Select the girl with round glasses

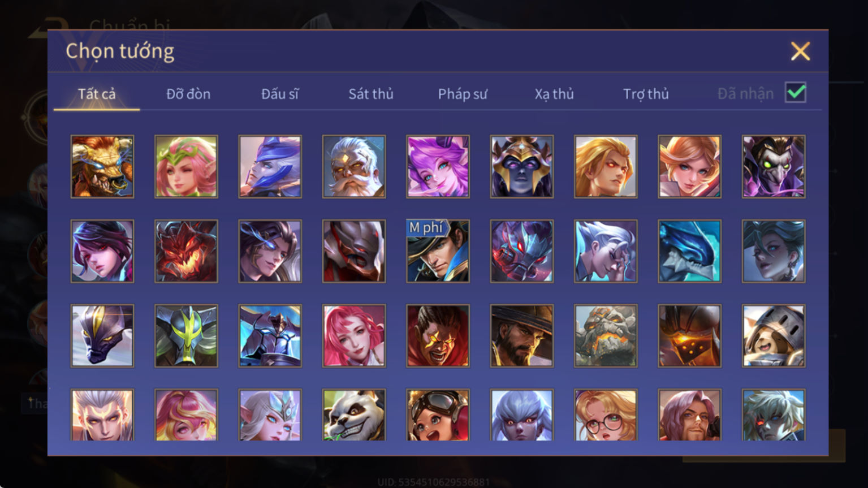(606, 415)
